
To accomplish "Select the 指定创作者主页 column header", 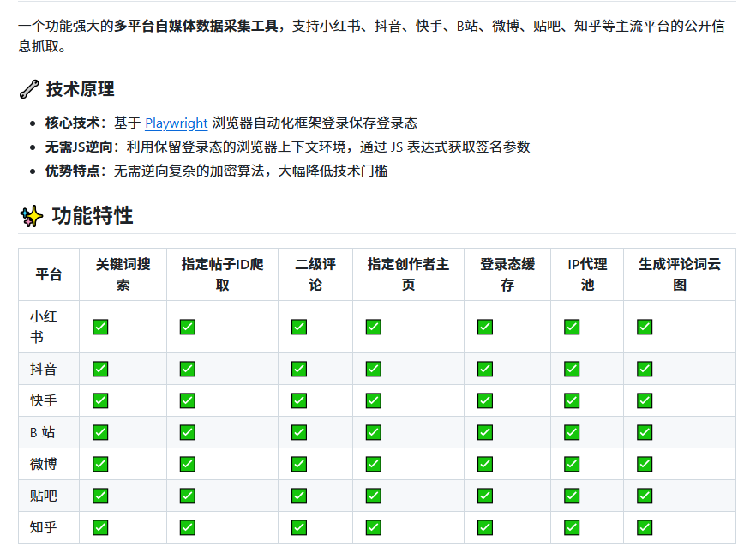I will coord(408,274).
